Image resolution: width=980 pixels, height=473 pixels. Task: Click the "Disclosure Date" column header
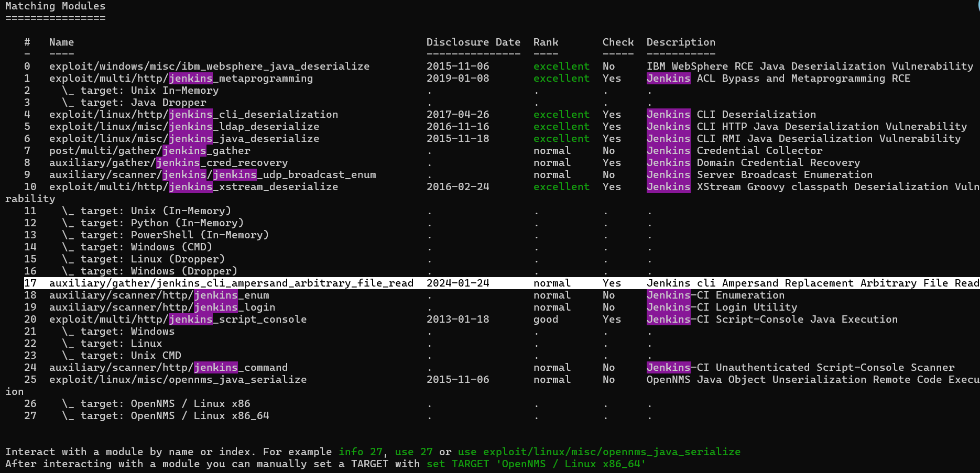pyautogui.click(x=474, y=42)
